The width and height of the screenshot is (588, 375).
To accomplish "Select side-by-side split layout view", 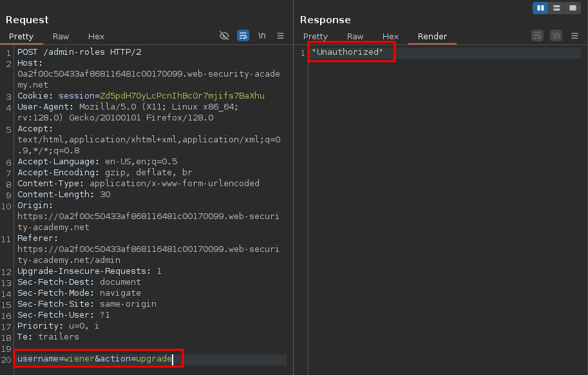I will tap(540, 8).
